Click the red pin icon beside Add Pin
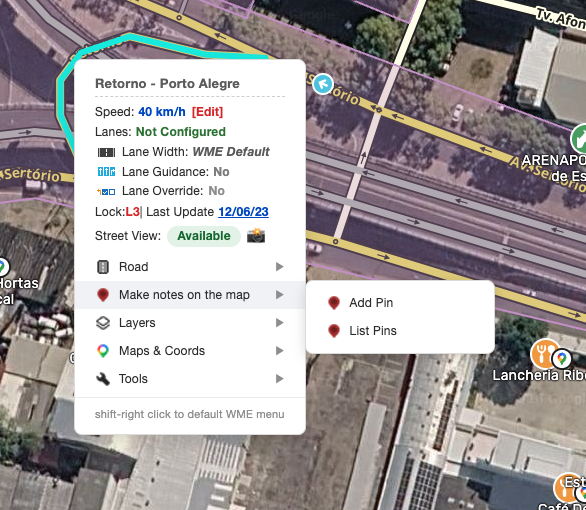 (x=334, y=303)
